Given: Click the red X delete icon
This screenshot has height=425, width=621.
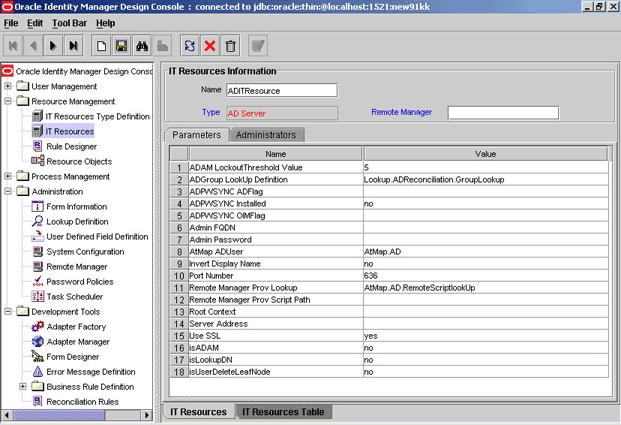Looking at the screenshot, I should pos(210,46).
